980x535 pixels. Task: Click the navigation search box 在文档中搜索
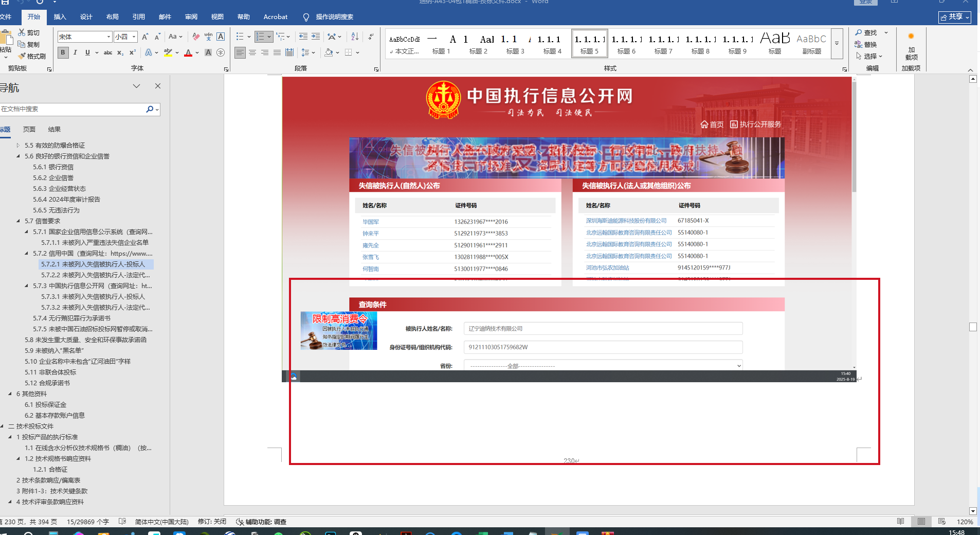point(73,109)
